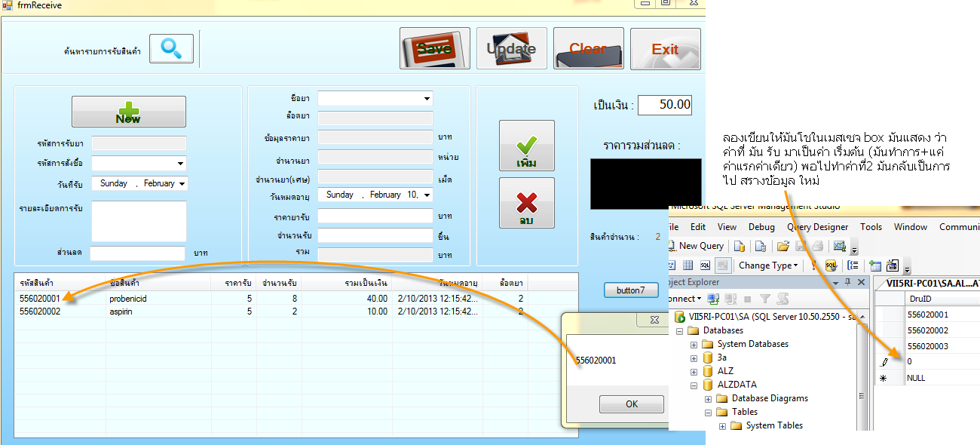Click the red exclamation Execute SQL icon
This screenshot has height=445, width=980.
tap(814, 265)
